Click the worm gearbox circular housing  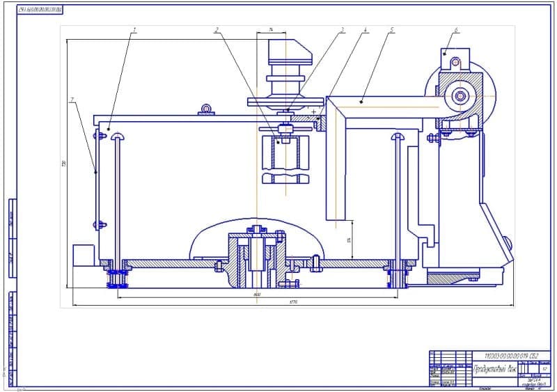click(460, 95)
